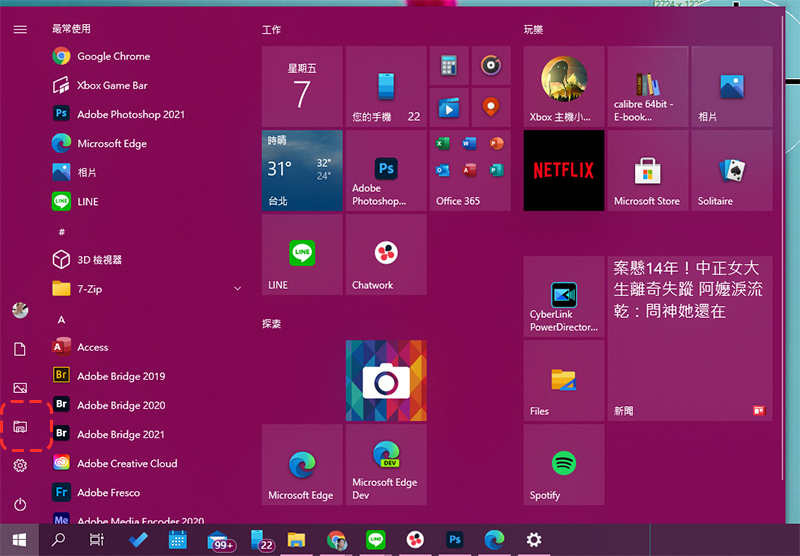The width and height of the screenshot is (800, 556).
Task: Expand the Start menu hamburger navigation
Action: click(x=20, y=29)
